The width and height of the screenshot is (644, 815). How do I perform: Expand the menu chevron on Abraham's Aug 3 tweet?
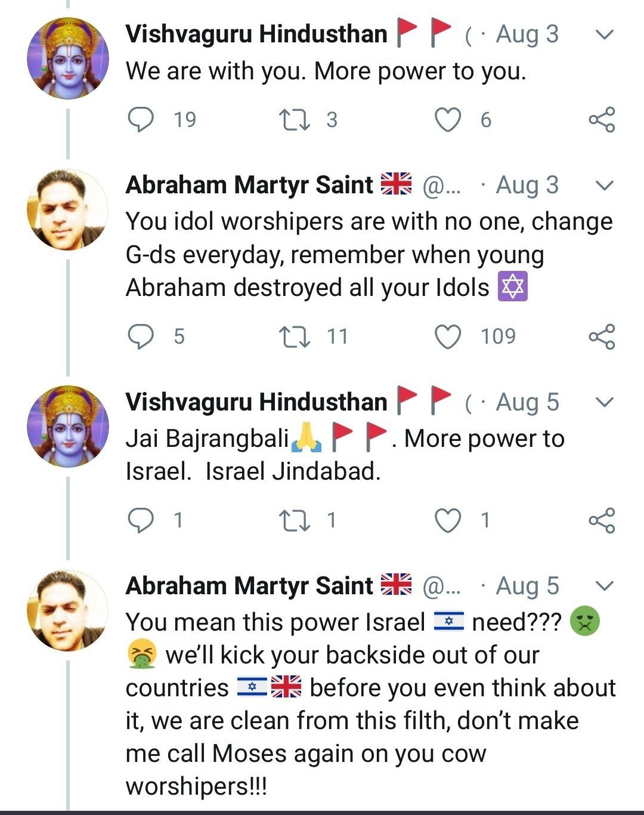tap(605, 186)
